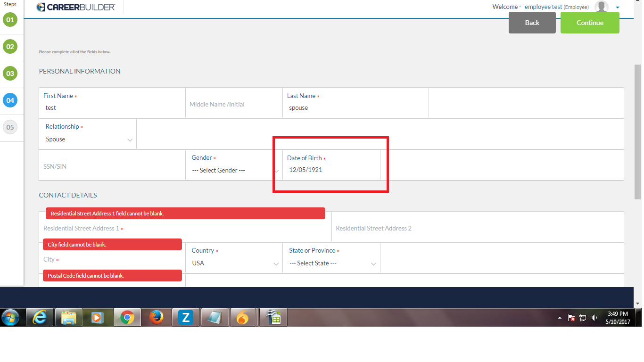Click the CareerBuilder logo
The width and height of the screenshot is (644, 362).
pyautogui.click(x=75, y=7)
